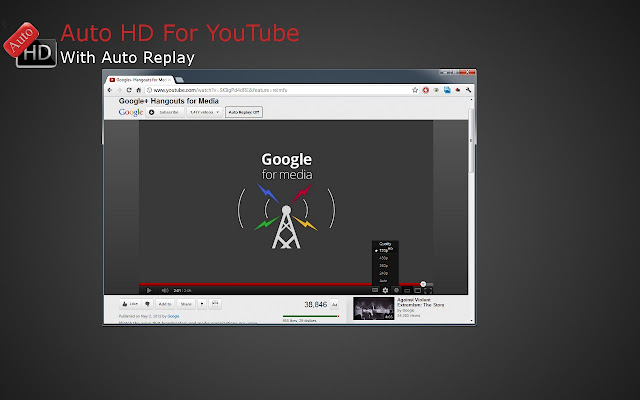The height and width of the screenshot is (400, 640).
Task: Click the Google uploader link in description
Action: tap(173, 316)
